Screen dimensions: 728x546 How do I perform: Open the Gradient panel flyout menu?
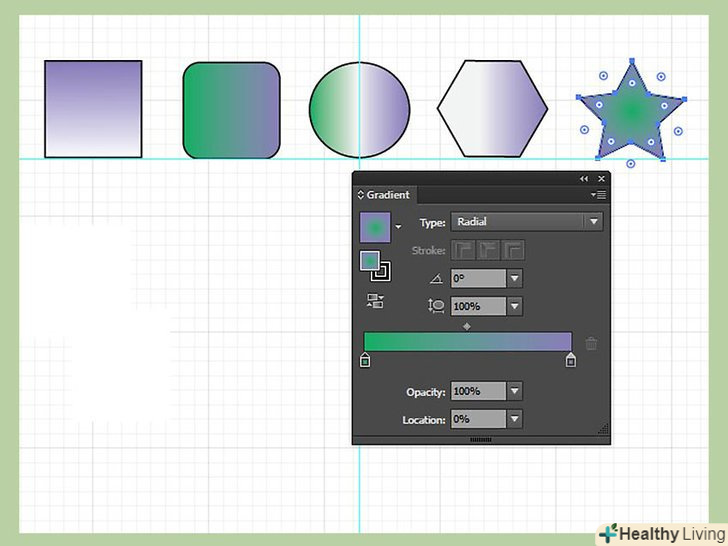pos(598,195)
